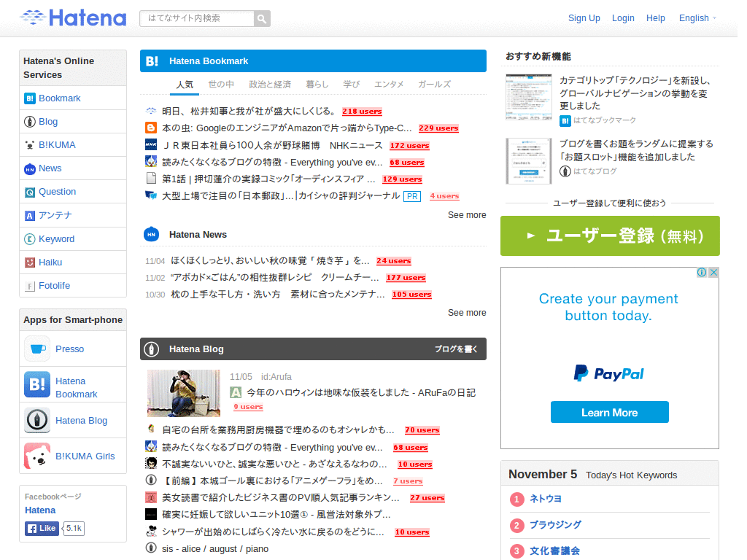Open the Bookmark service icon in sidebar
Screen dimensions: 747x560
point(29,98)
